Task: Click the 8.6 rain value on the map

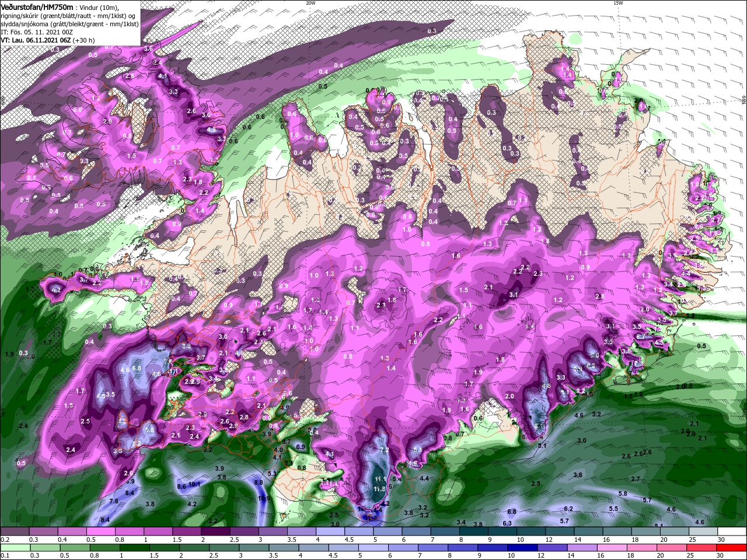Action: [181, 487]
